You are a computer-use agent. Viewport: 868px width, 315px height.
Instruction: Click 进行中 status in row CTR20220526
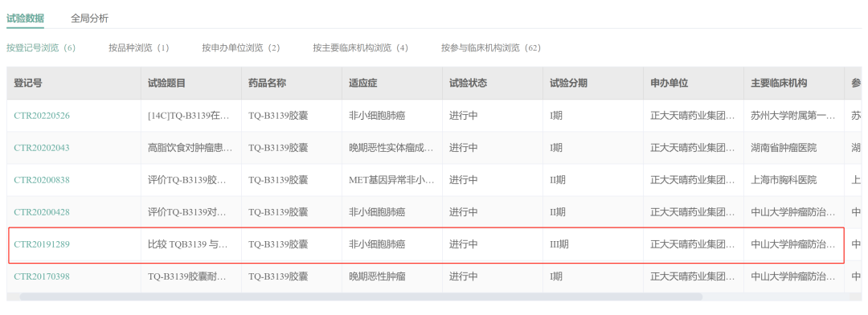[x=464, y=116]
